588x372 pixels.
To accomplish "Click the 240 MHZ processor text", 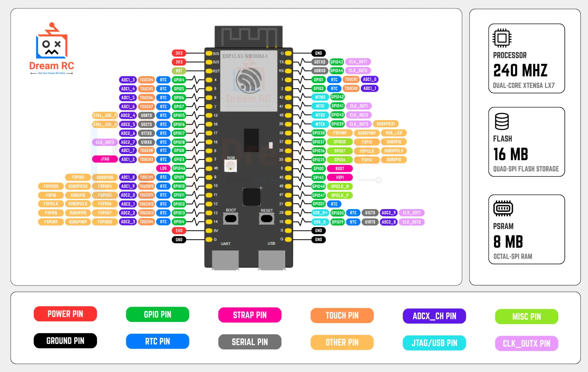I will [x=520, y=70].
